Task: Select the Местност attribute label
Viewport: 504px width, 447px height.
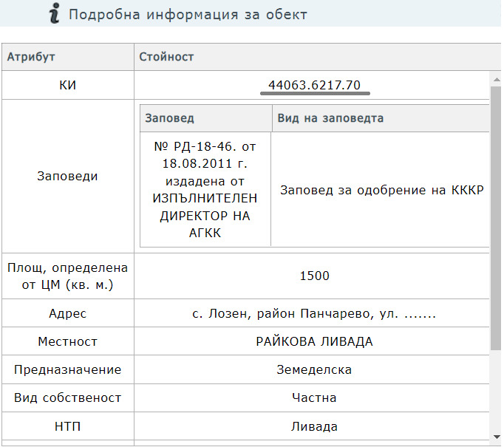Action: (x=68, y=342)
